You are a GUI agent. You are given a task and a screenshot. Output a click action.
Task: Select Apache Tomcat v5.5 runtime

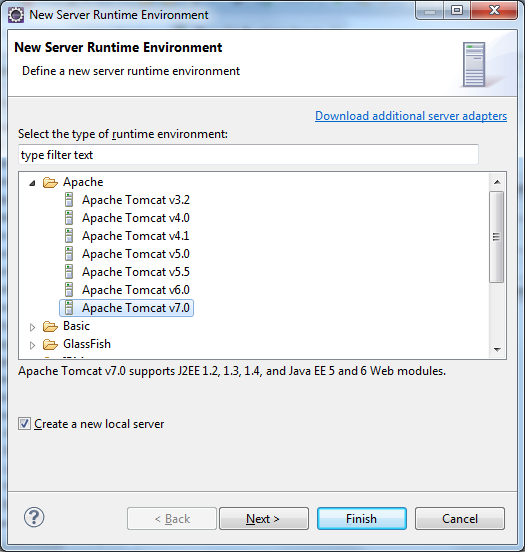(136, 272)
